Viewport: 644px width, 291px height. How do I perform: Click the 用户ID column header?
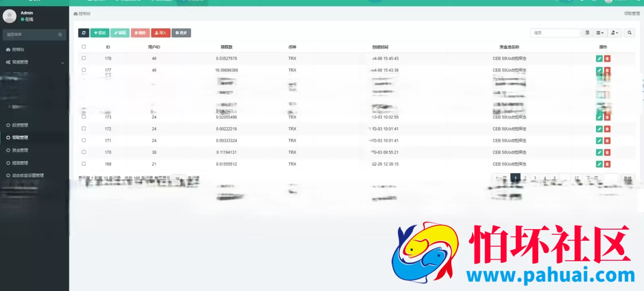point(154,47)
